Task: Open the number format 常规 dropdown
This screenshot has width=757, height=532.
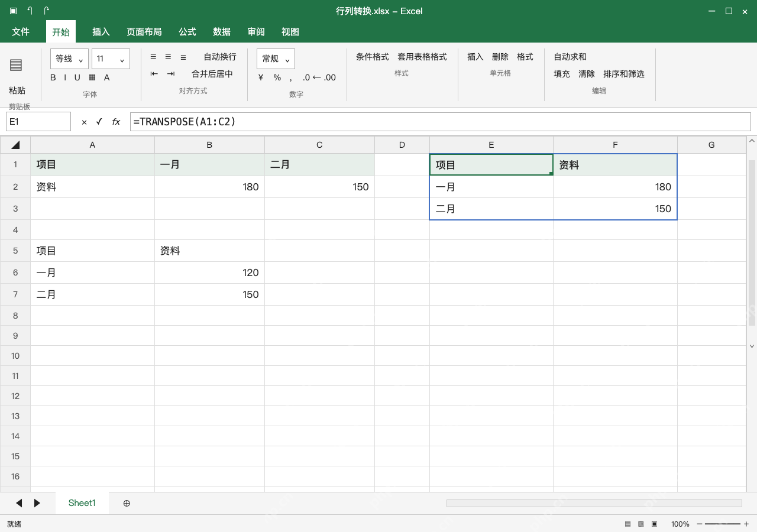Action: (276, 59)
